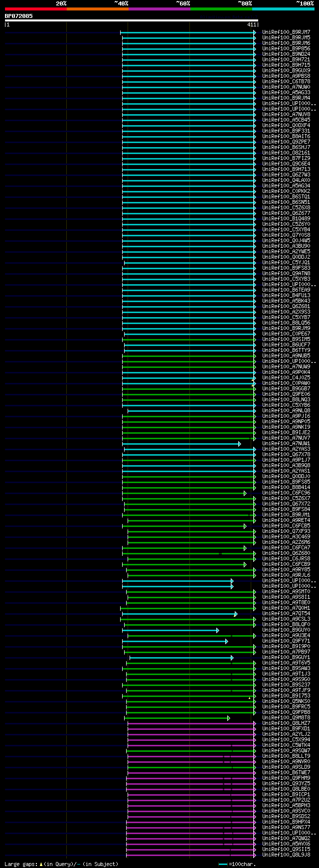This screenshot has width=319, height=868.
Task: Click the UniRef100_C4J0Z5 label
Action: [286, 378]
